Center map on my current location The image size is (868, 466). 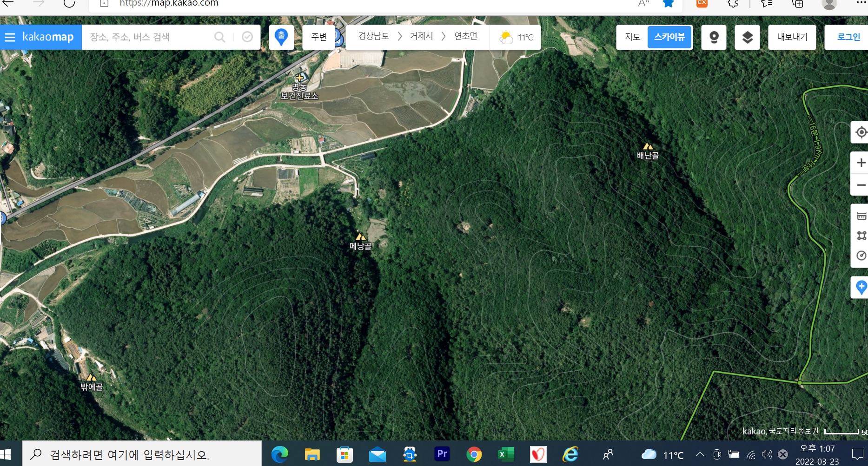(x=861, y=132)
